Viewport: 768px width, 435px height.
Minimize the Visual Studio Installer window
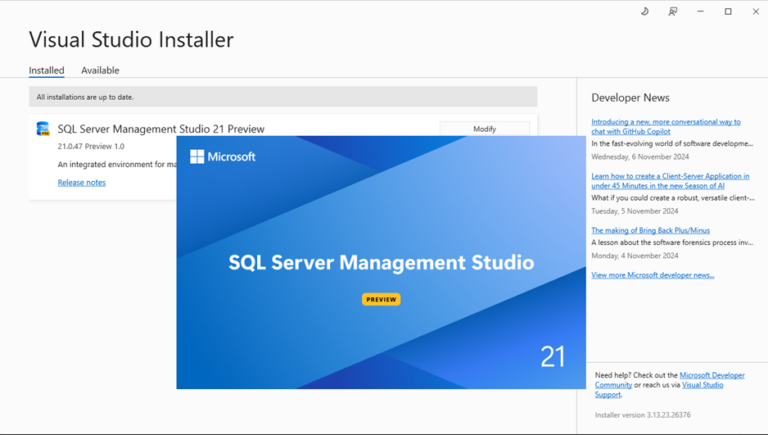pos(700,12)
